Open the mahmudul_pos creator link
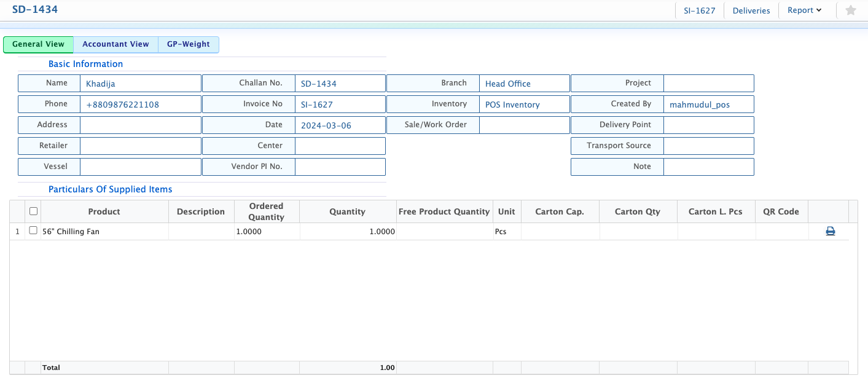Viewport: 868px width, 378px height. tap(699, 105)
